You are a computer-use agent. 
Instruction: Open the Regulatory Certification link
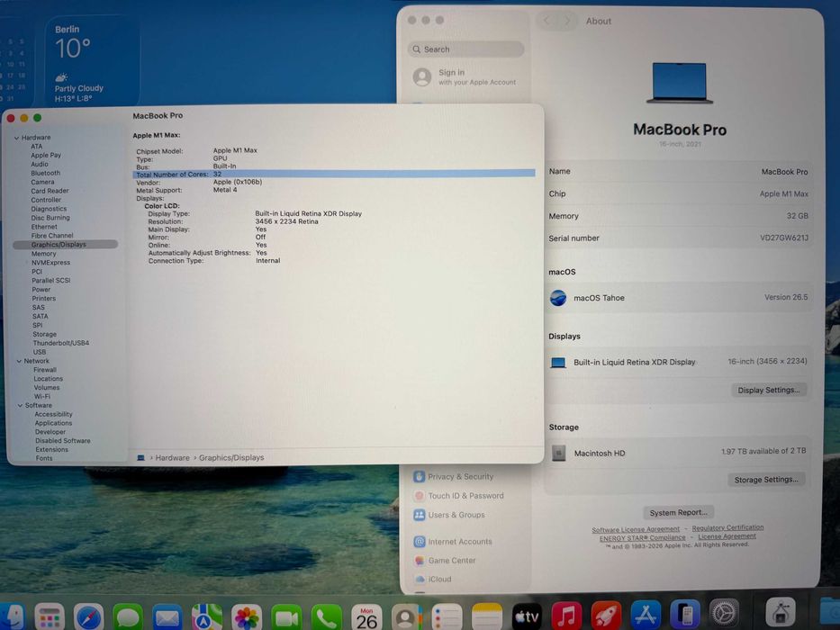point(727,527)
